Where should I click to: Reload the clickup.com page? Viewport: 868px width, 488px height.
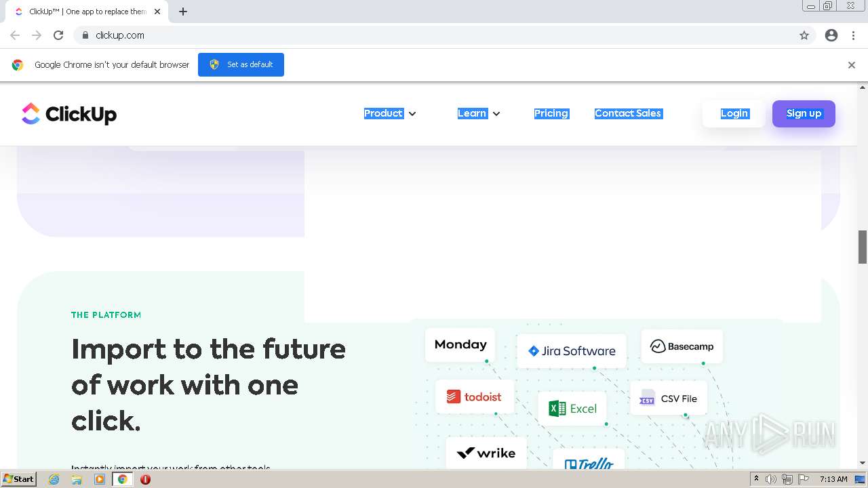pyautogui.click(x=58, y=35)
